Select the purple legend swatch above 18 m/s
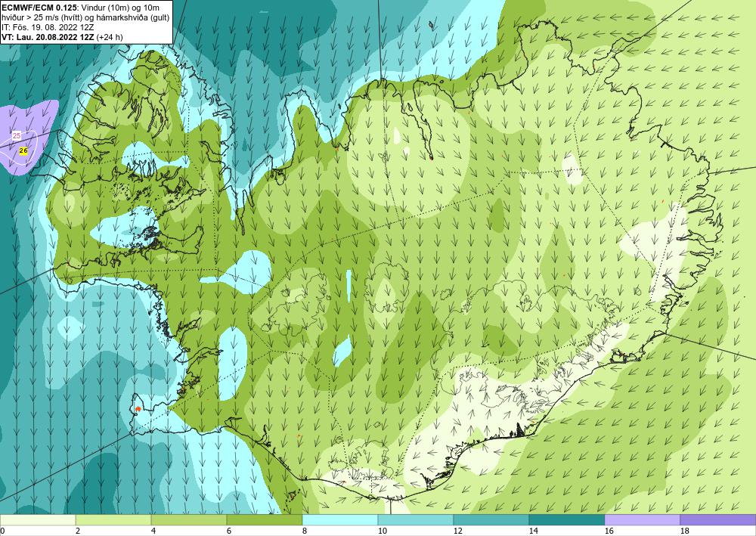This screenshot has width=756, height=536. [x=718, y=520]
